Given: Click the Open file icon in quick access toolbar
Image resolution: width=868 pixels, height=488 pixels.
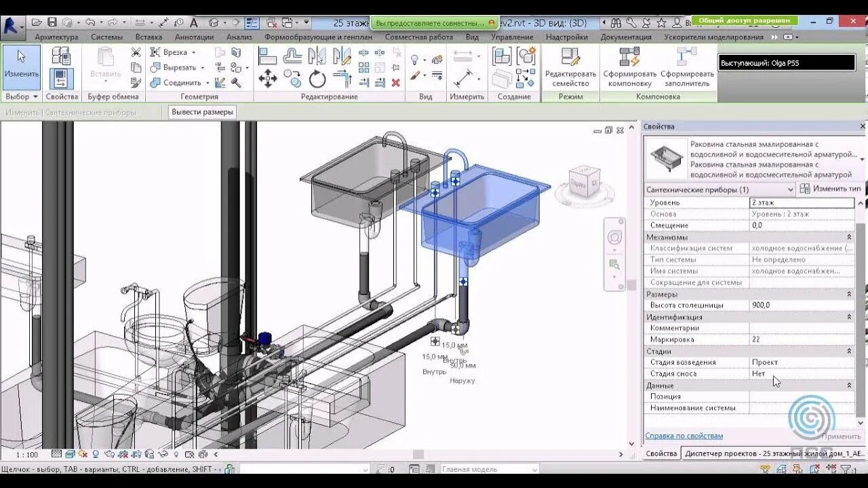Looking at the screenshot, I should (x=37, y=22).
